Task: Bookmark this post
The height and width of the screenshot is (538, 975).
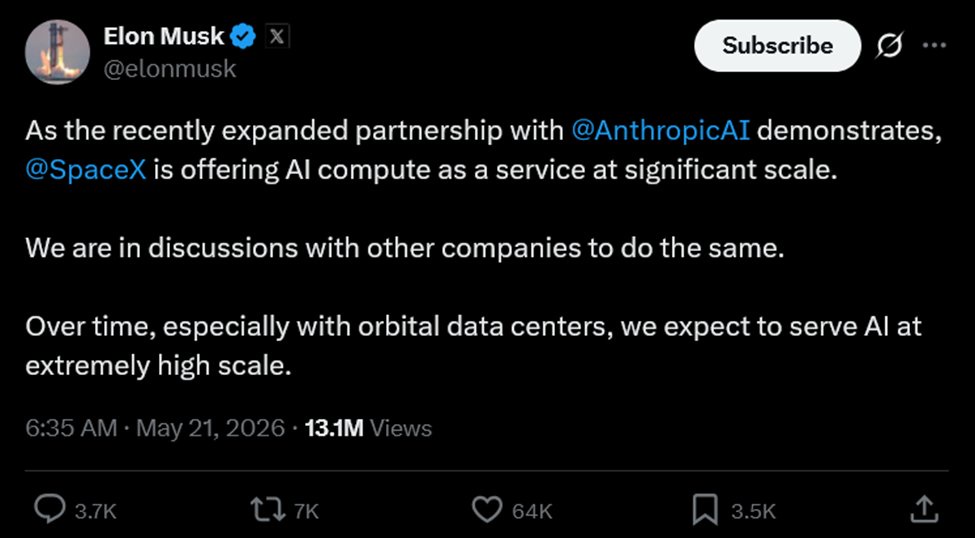Action: pyautogui.click(x=705, y=509)
